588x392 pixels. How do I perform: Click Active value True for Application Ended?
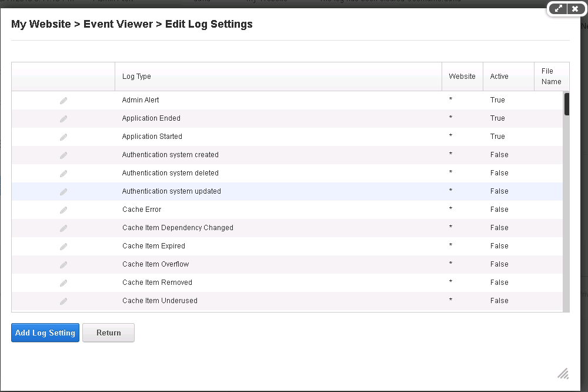[497, 118]
